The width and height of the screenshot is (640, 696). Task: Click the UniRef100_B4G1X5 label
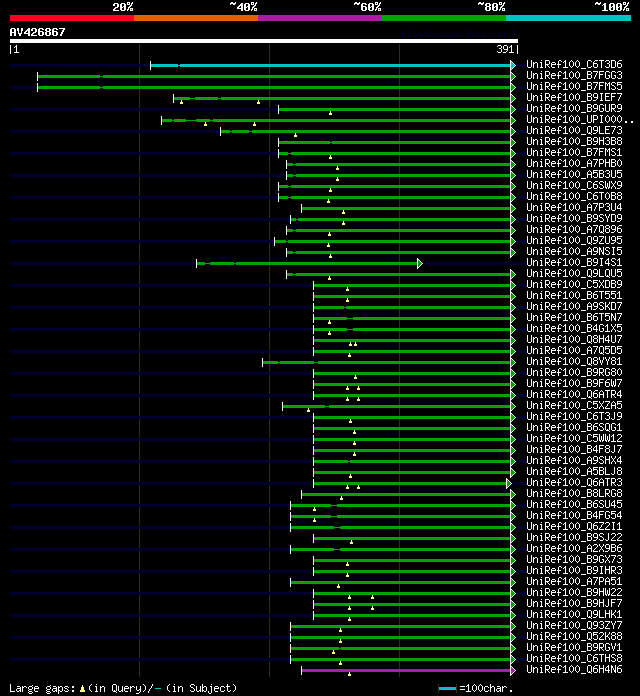tap(574, 328)
